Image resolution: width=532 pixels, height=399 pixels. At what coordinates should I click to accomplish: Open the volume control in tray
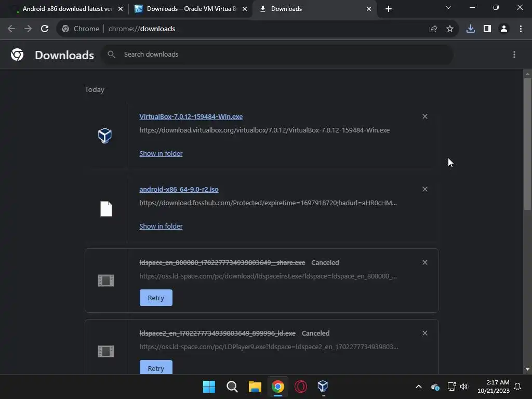[x=464, y=387]
